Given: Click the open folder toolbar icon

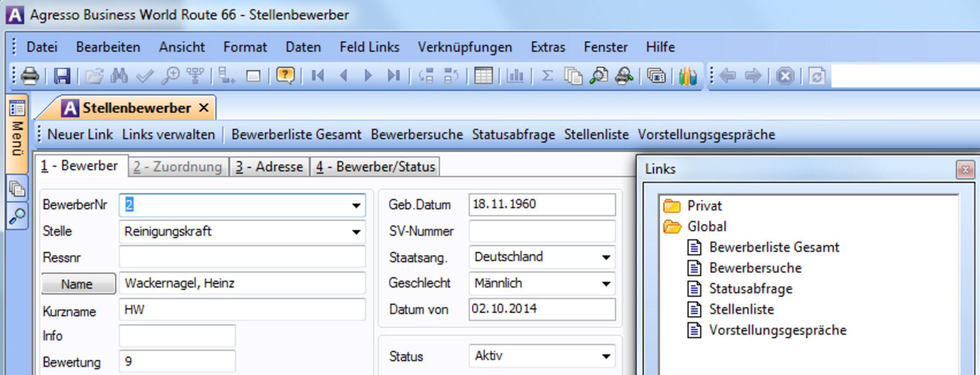Looking at the screenshot, I should coord(94,76).
